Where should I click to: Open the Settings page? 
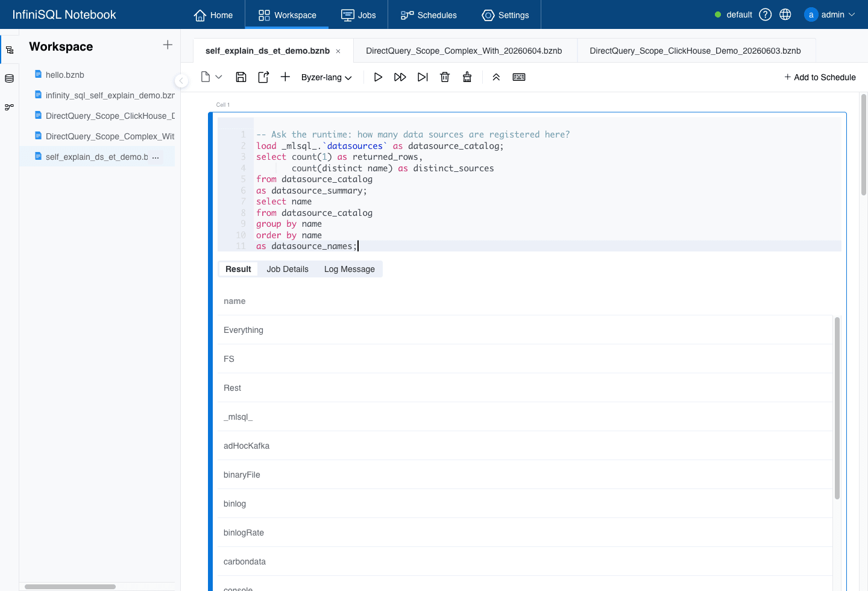(505, 15)
